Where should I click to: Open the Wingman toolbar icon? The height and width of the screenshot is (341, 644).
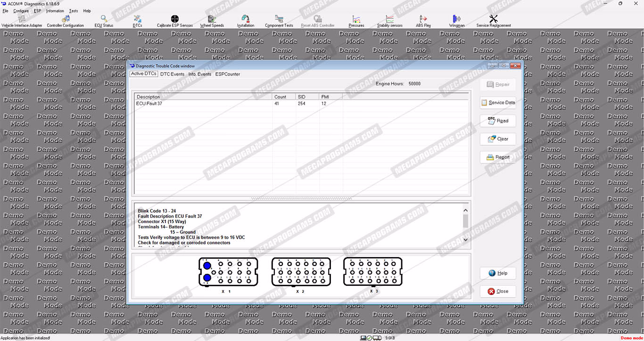[457, 21]
